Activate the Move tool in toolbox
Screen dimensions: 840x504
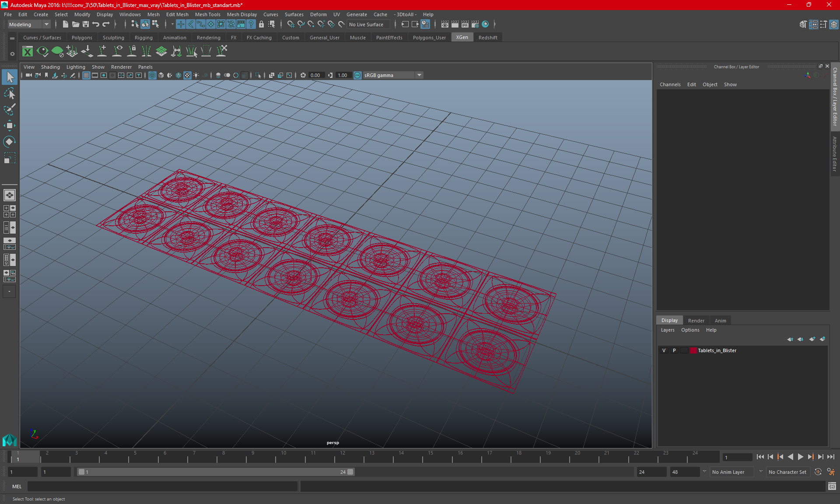click(10, 126)
